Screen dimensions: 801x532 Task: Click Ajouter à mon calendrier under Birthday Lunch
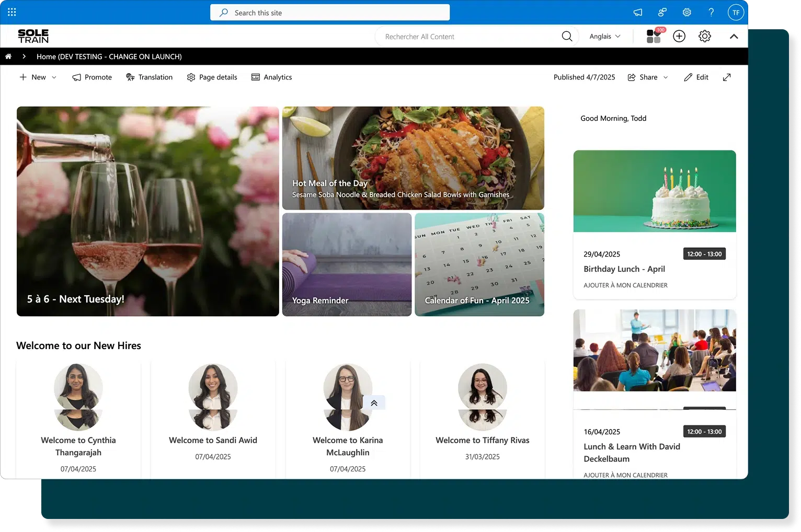(x=625, y=285)
